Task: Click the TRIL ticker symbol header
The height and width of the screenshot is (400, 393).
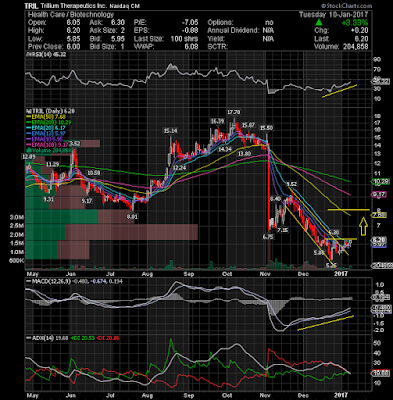Action: 32,6
